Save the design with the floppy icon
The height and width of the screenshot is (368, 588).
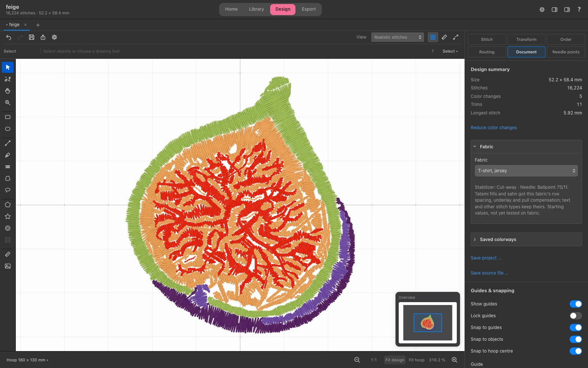32,37
